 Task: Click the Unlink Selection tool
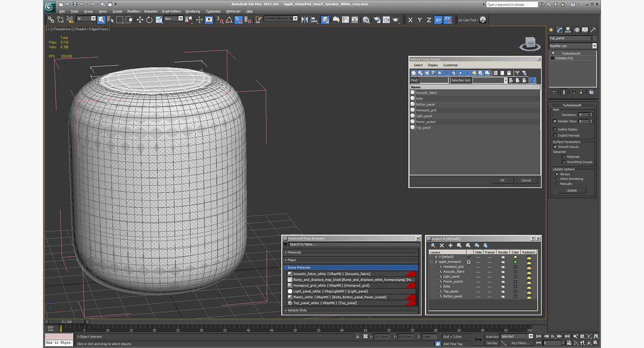(x=60, y=20)
